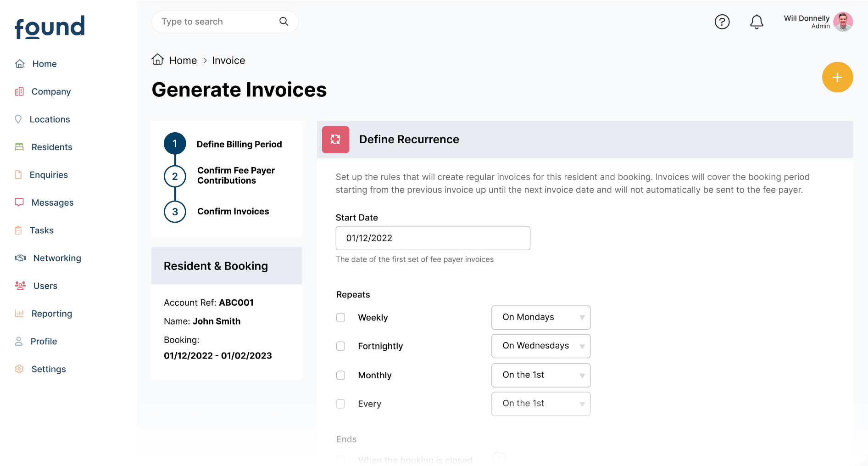Open the On Mondays dropdown
The height and width of the screenshot is (466, 868).
540,317
